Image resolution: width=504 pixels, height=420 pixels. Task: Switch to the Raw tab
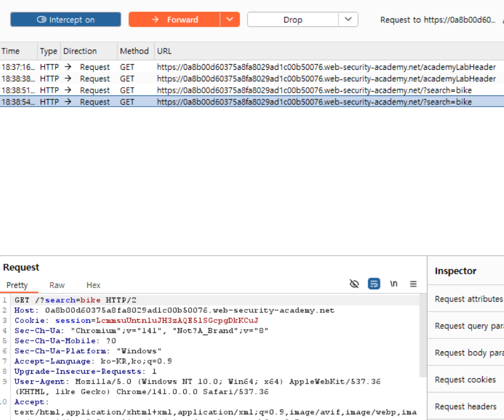pos(57,285)
